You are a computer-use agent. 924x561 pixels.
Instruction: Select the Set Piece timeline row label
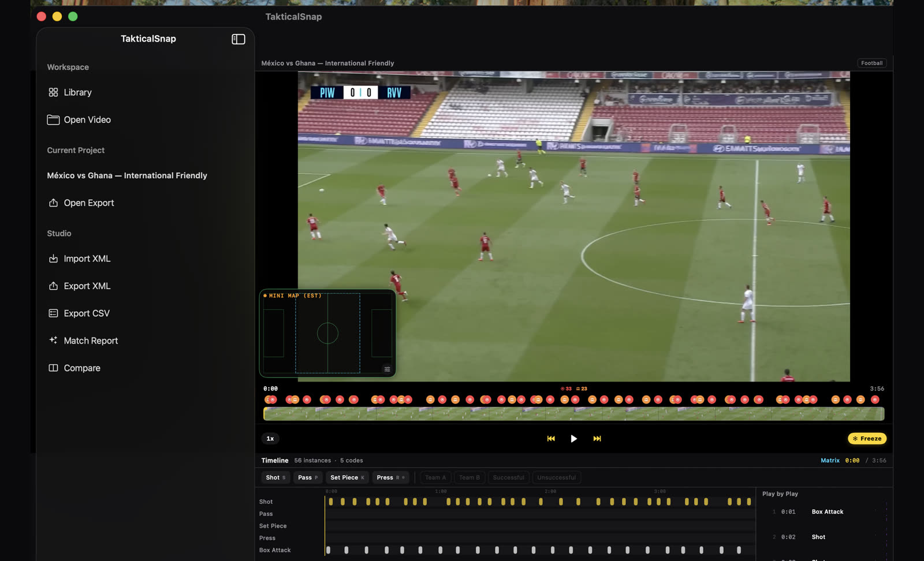(273, 526)
